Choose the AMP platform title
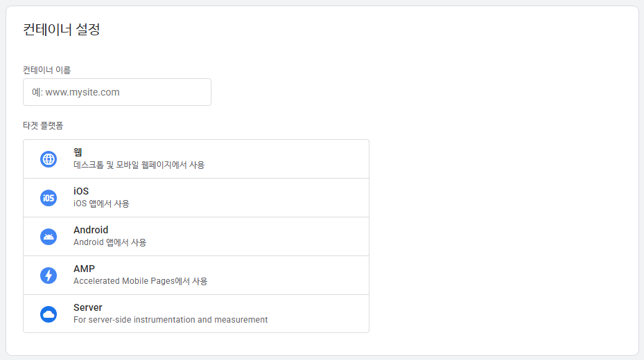 click(x=84, y=269)
